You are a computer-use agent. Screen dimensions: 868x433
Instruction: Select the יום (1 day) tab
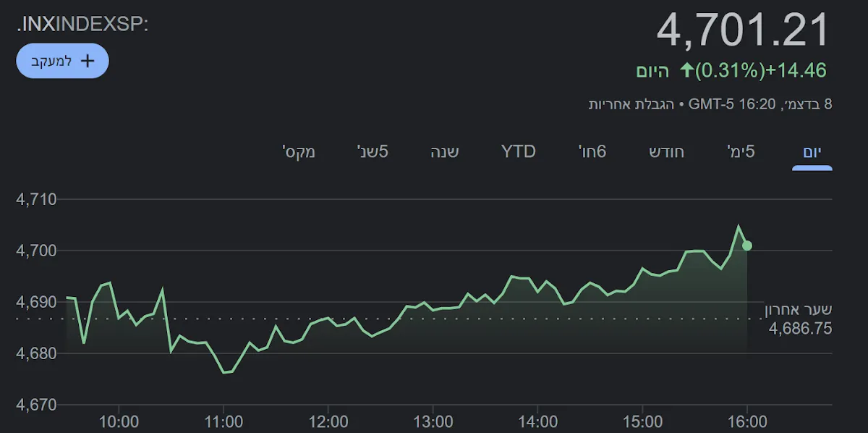coord(812,151)
